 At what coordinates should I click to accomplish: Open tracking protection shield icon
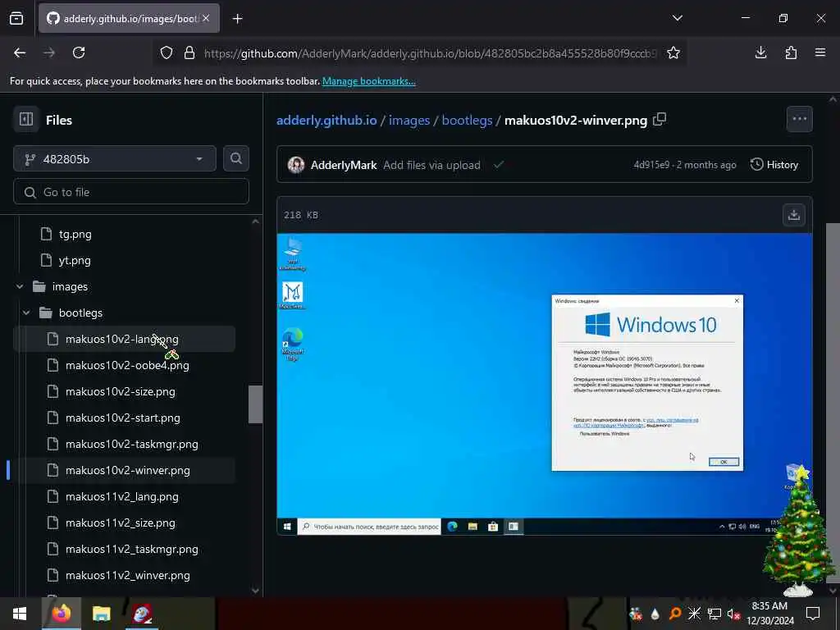[167, 53]
